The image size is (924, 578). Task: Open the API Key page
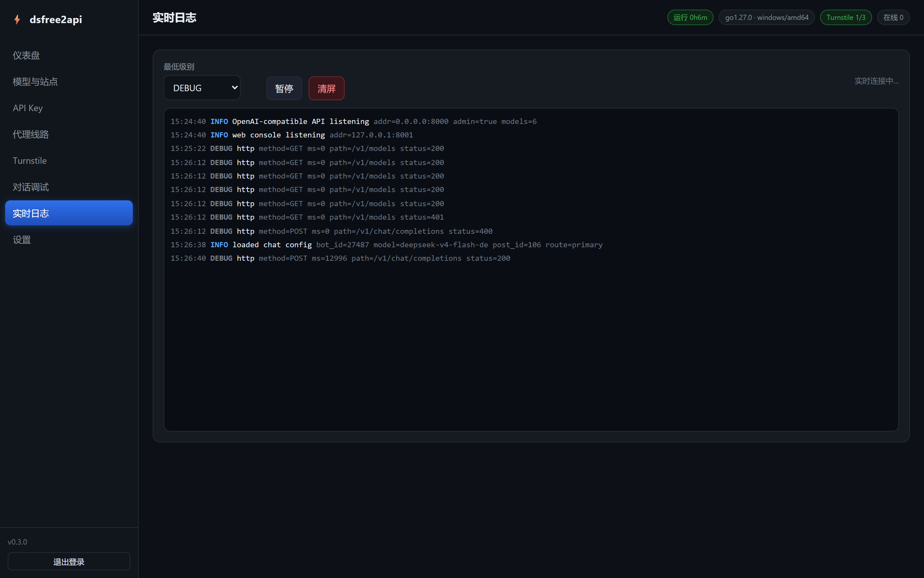(x=69, y=108)
